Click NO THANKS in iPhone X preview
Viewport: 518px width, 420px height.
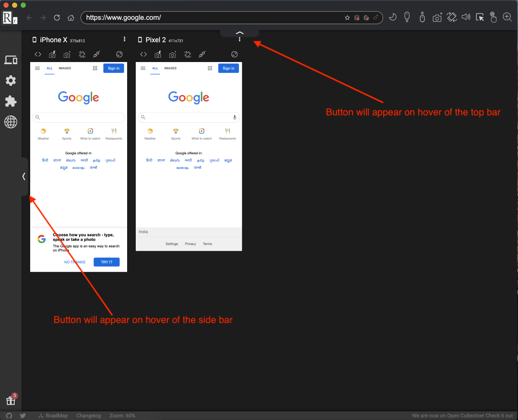pyautogui.click(x=75, y=262)
